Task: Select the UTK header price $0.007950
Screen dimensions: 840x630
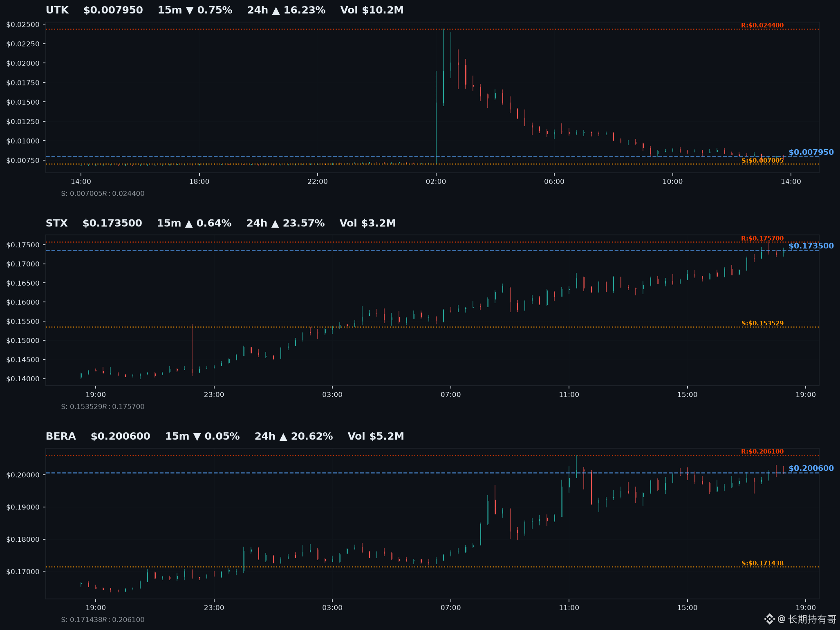Action: click(113, 10)
